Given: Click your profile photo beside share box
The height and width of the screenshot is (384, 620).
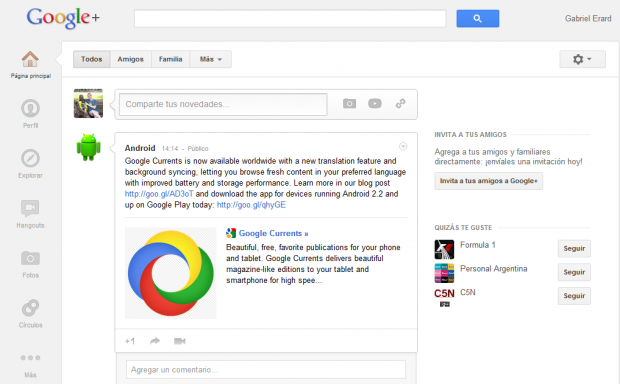Looking at the screenshot, I should pyautogui.click(x=88, y=104).
